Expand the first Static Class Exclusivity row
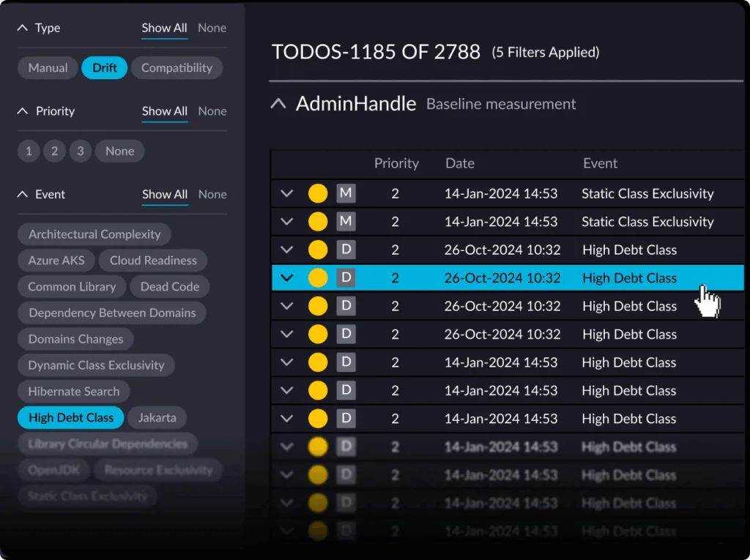 click(287, 194)
